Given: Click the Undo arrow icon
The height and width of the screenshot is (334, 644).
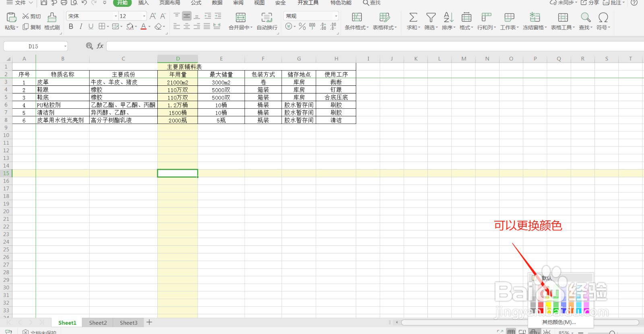Looking at the screenshot, I should (x=84, y=2).
